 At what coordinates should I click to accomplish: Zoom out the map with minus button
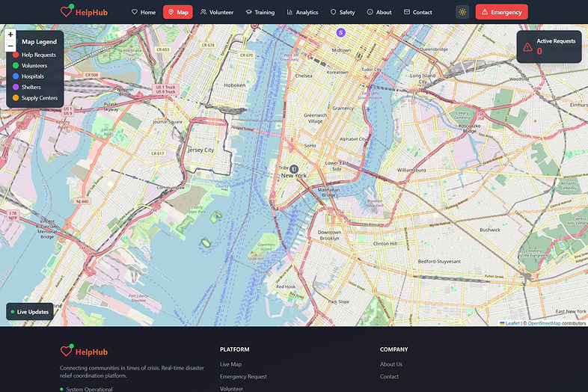tap(10, 46)
